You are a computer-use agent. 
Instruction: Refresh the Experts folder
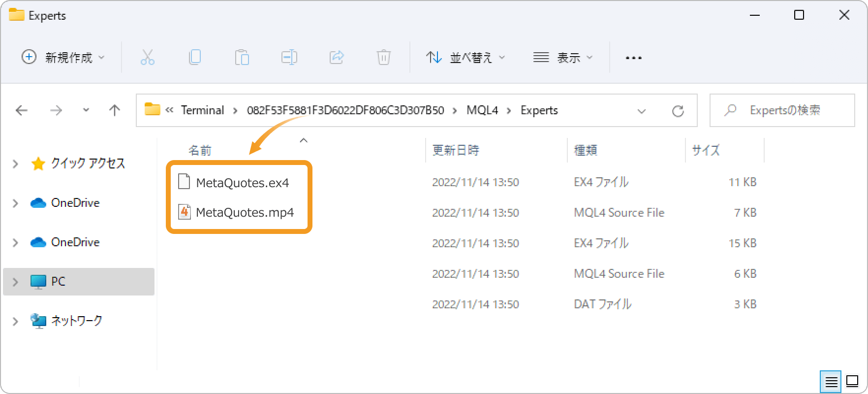[678, 111]
